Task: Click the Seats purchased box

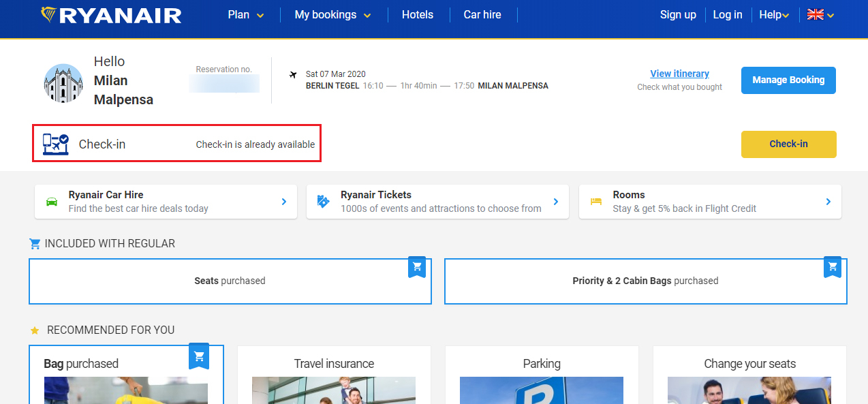Action: 230,281
